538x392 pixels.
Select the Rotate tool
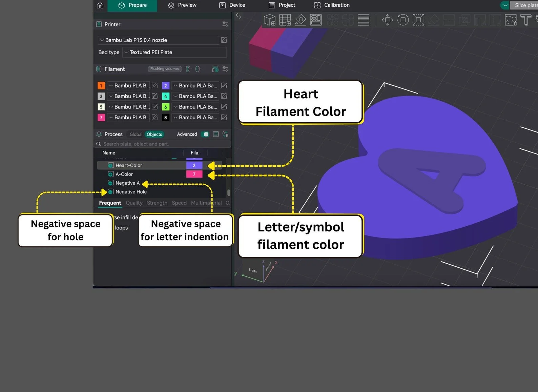403,20
